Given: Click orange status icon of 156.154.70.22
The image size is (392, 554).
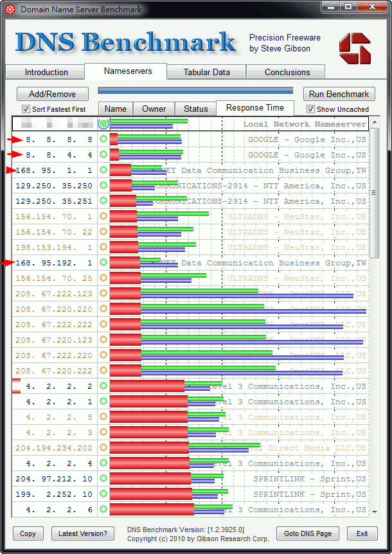Looking at the screenshot, I should click(103, 232).
